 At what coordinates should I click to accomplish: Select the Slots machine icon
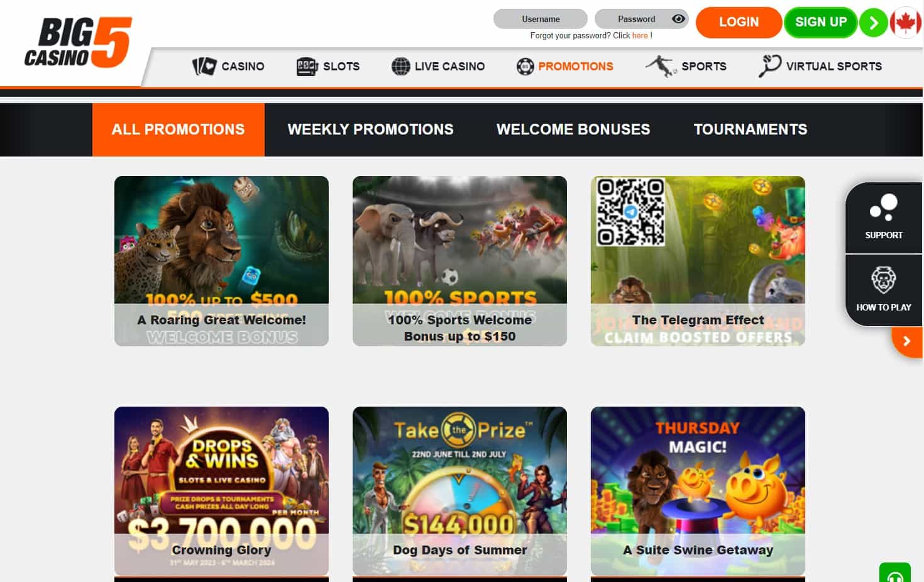[x=307, y=66]
